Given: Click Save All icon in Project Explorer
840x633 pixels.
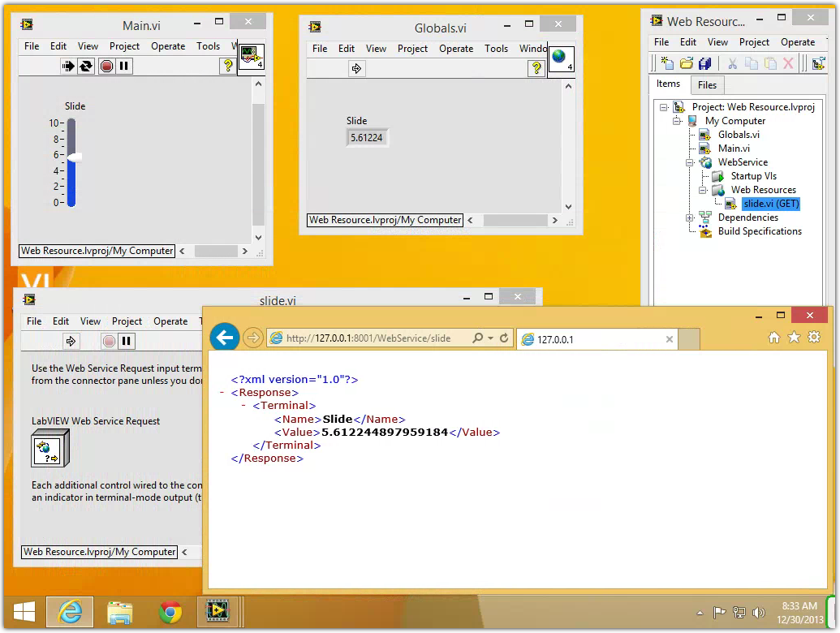Looking at the screenshot, I should [704, 63].
